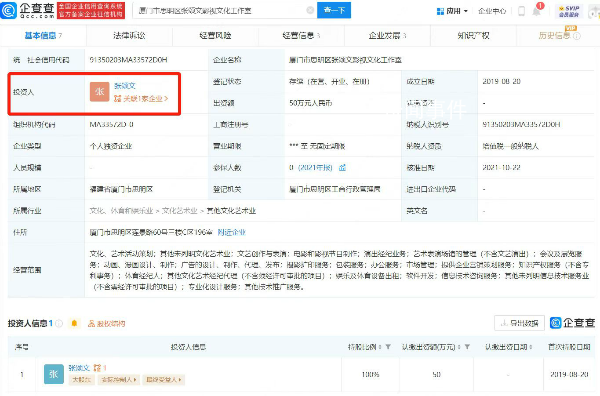Switch to the 法律诉讼 tab

pos(129,36)
